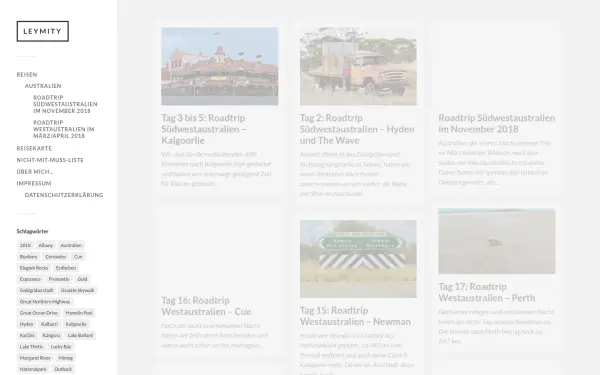Filter posts by the Australien tag
The width and height of the screenshot is (600, 375).
(x=71, y=245)
